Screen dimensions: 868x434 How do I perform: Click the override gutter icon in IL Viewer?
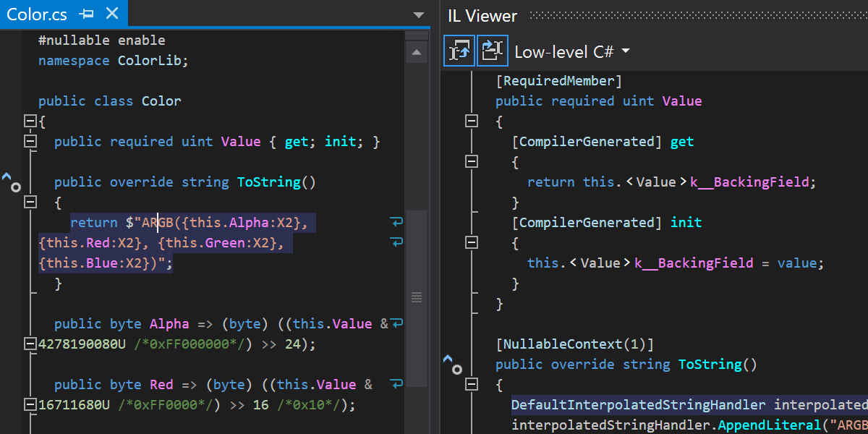(x=451, y=364)
